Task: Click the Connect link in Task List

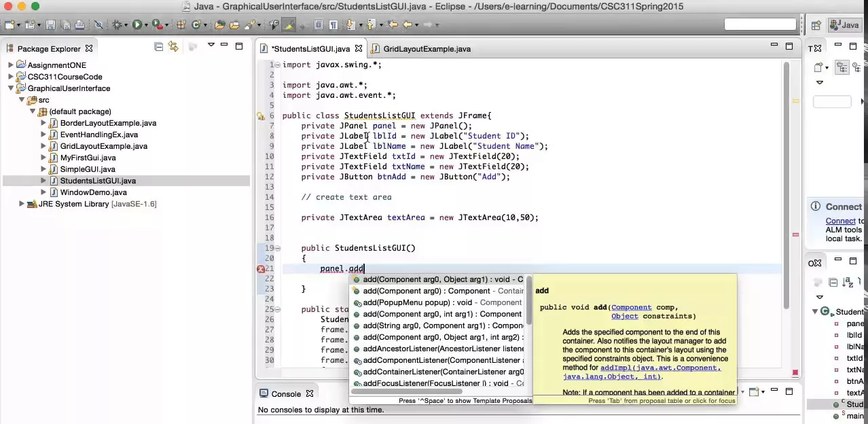Action: pyautogui.click(x=840, y=221)
